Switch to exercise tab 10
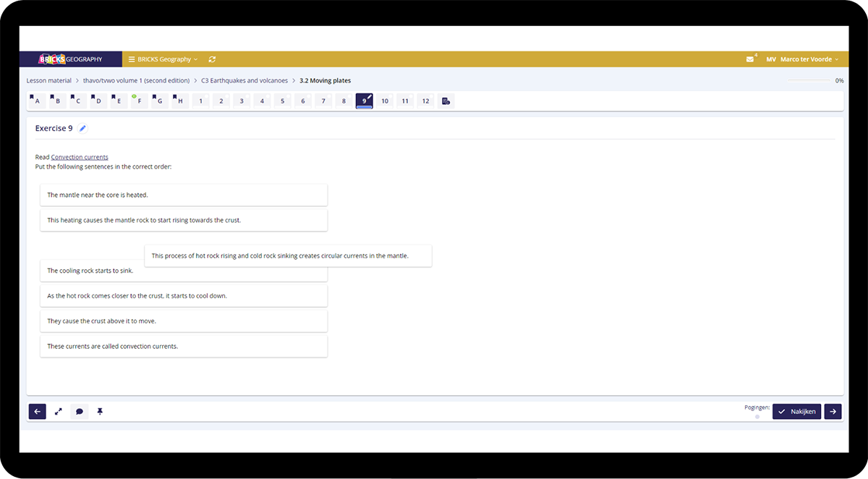 pyautogui.click(x=385, y=101)
